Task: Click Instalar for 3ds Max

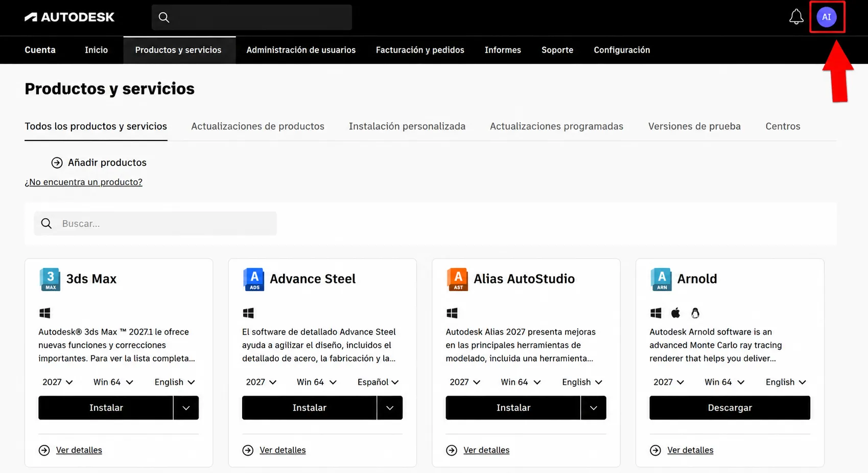Action: [x=106, y=408]
